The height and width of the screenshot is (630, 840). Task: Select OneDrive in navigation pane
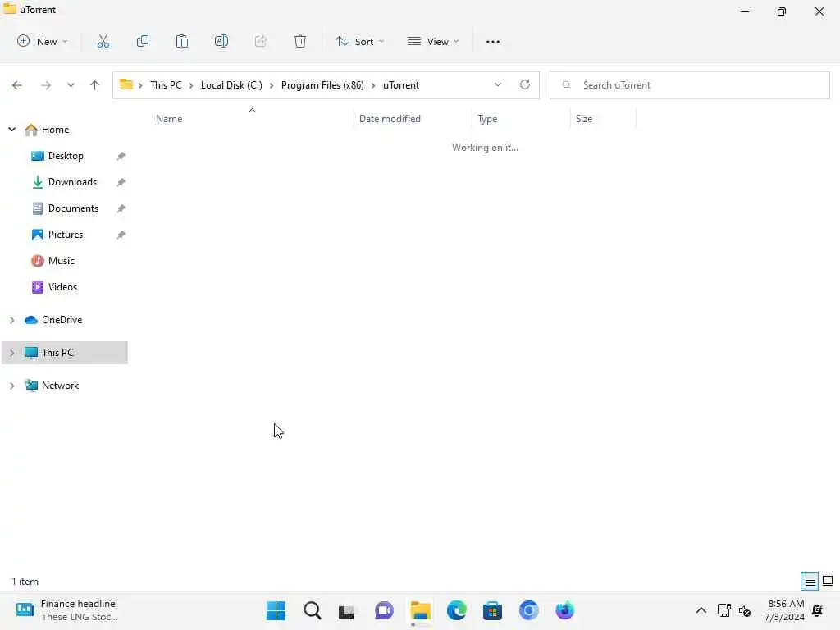click(64, 320)
